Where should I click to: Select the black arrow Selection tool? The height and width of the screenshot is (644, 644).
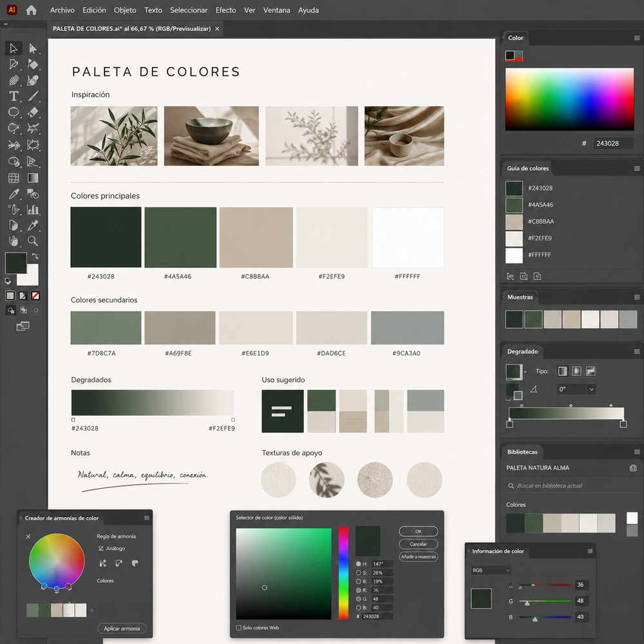pos(14,48)
